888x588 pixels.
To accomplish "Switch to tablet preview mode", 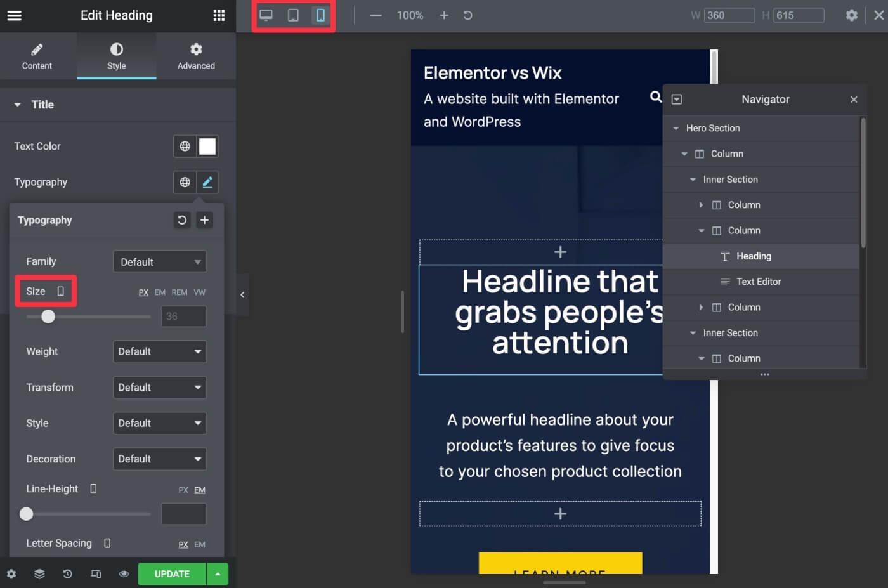I will click(x=293, y=15).
